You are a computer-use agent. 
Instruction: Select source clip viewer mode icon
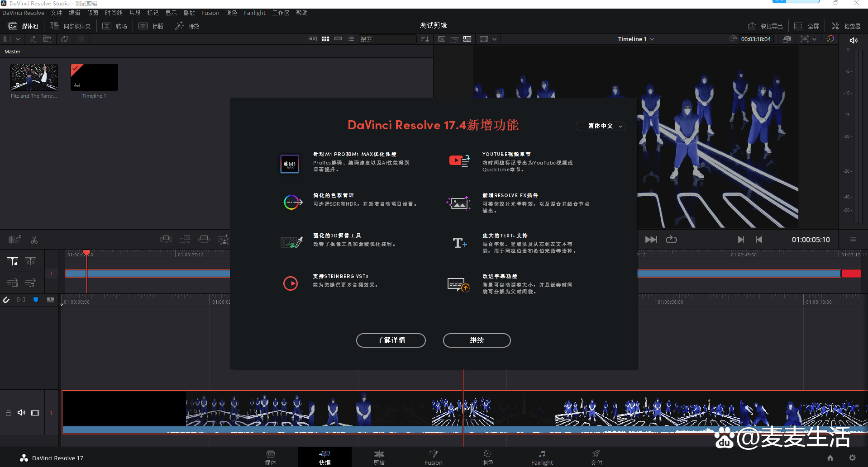442,39
